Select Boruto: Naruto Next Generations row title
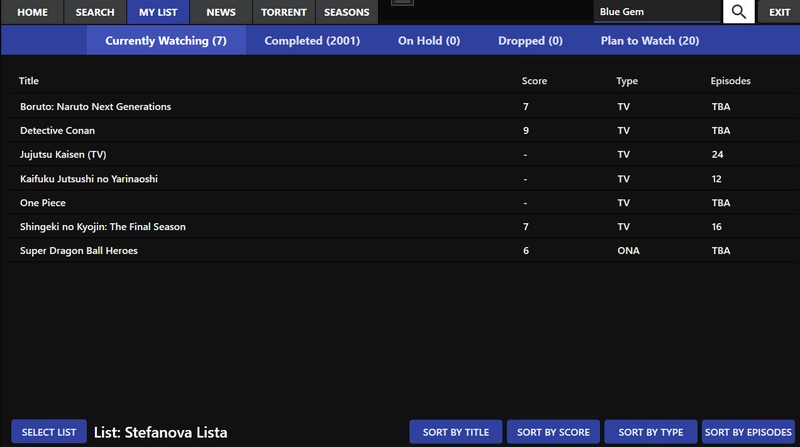800x447 pixels. click(x=95, y=106)
